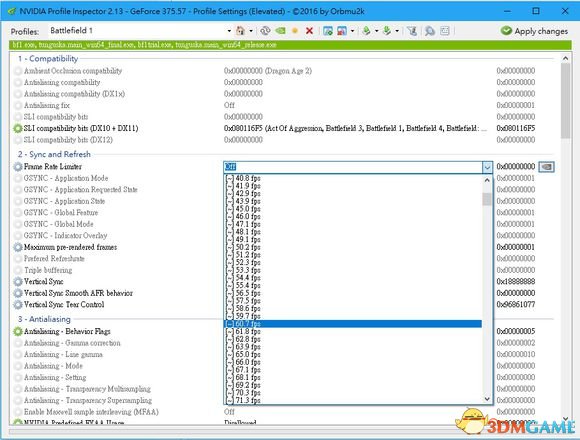
Task: Choose 50.2 fps in the dropdown list
Action: (x=353, y=247)
